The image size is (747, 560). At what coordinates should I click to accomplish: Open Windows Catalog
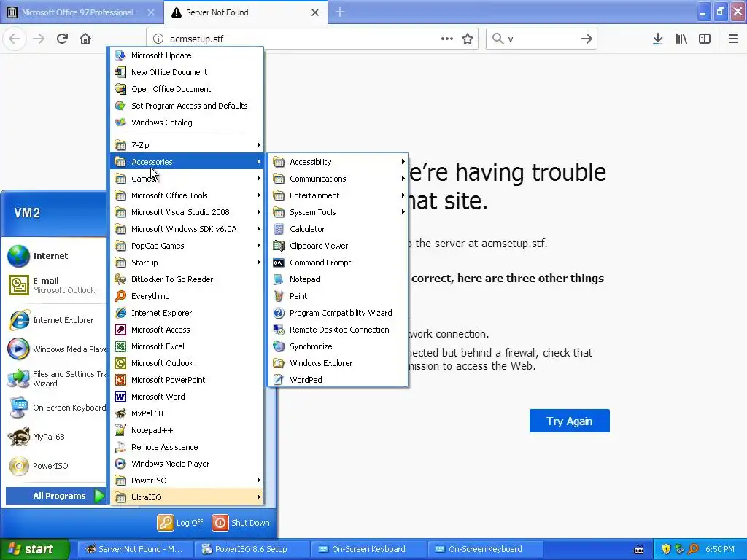coord(187,122)
